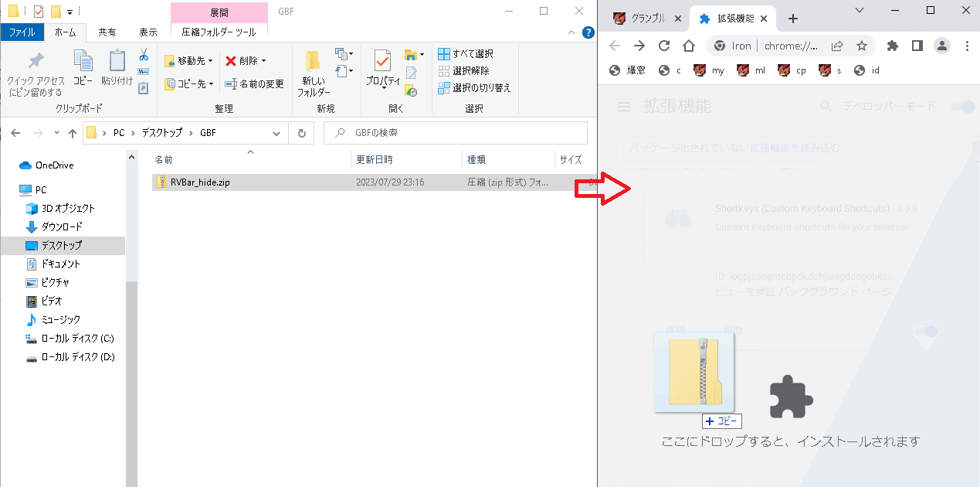
Task: Switch to Share (共有) ribbon tab
Action: [107, 32]
